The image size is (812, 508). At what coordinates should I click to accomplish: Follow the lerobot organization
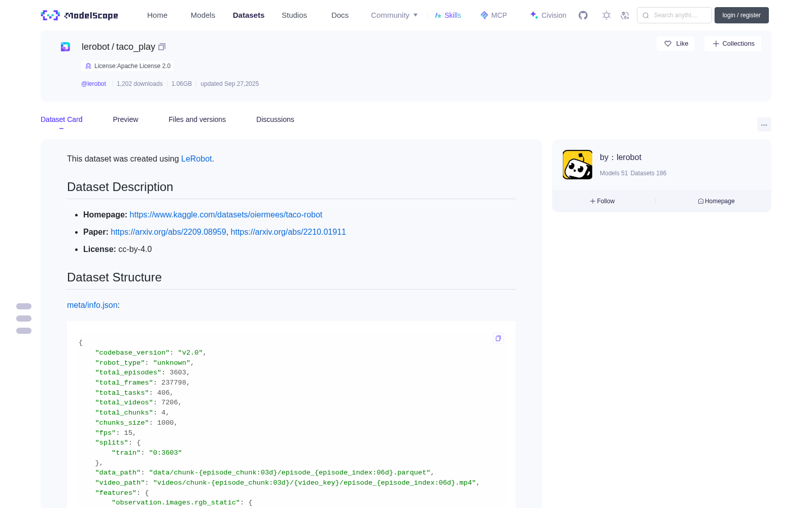(602, 201)
